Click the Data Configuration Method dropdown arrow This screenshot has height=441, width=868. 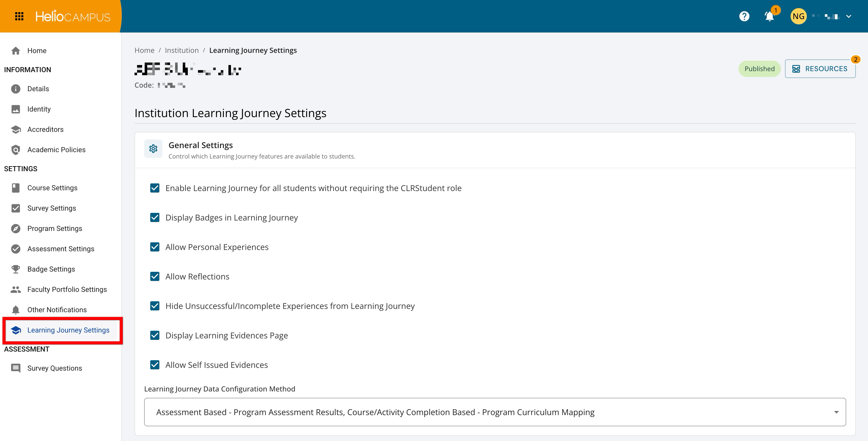coord(836,412)
